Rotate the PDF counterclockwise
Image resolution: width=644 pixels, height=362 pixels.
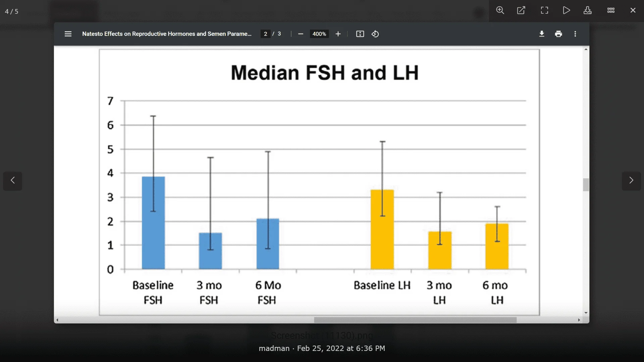375,34
